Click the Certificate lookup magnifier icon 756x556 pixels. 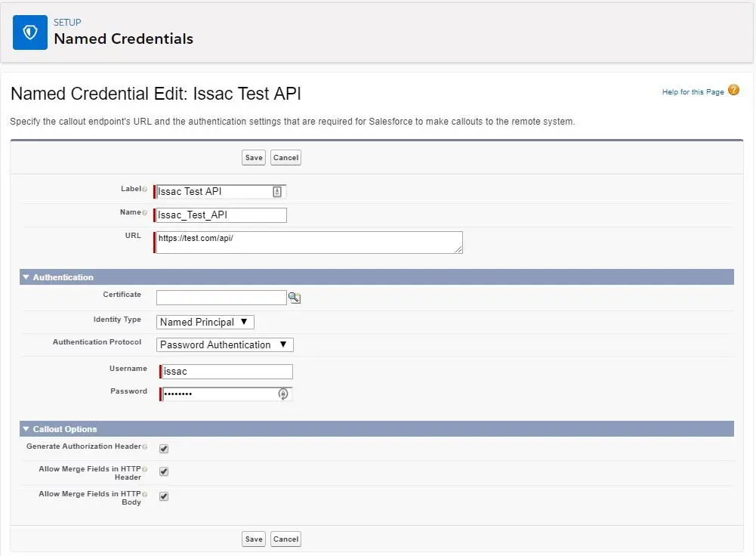294,298
